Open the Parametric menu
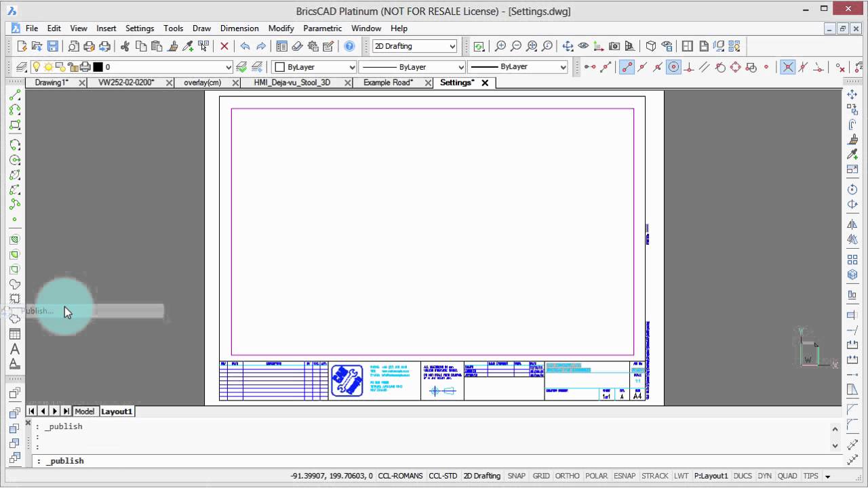868x488 pixels. point(323,28)
